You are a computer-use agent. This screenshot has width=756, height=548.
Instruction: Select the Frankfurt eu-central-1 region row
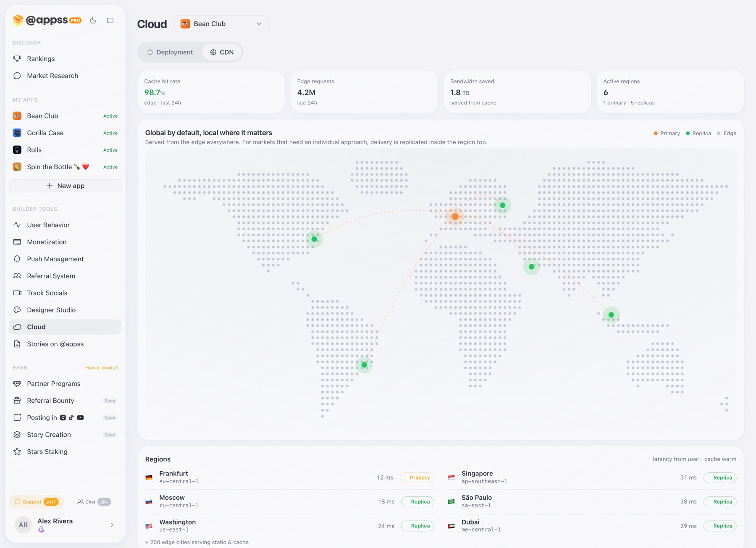point(290,477)
